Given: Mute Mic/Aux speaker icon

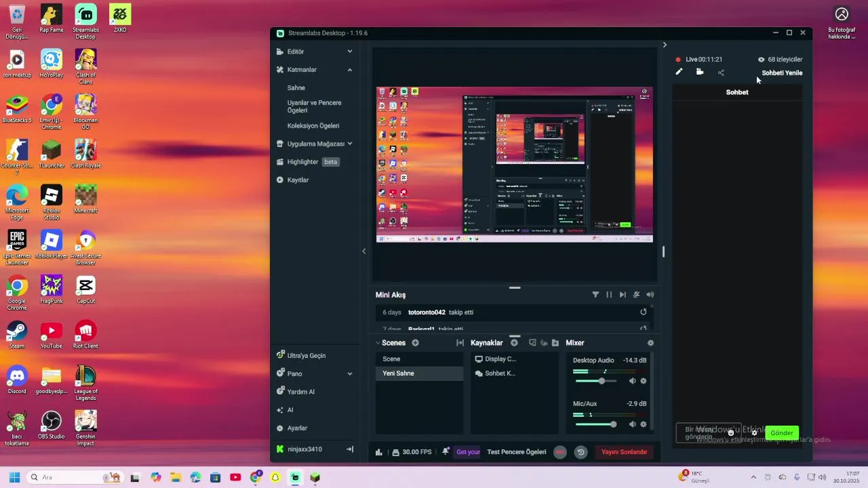Looking at the screenshot, I should click(632, 424).
